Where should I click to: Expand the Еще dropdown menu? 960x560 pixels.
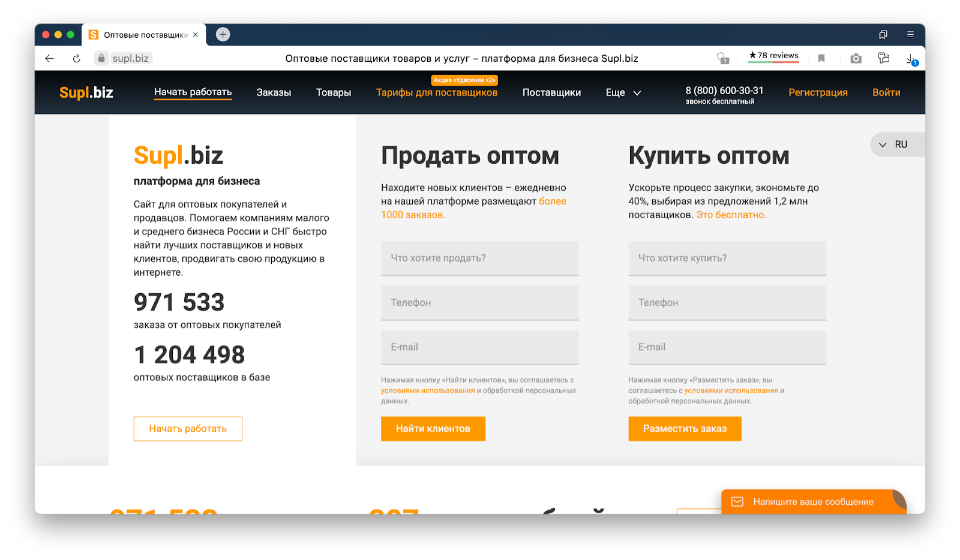623,92
